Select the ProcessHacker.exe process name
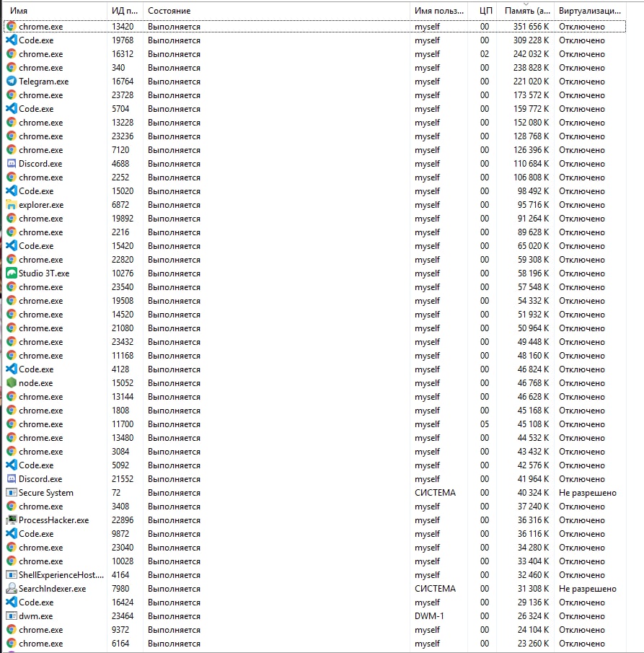This screenshot has height=653, width=644. click(x=53, y=520)
